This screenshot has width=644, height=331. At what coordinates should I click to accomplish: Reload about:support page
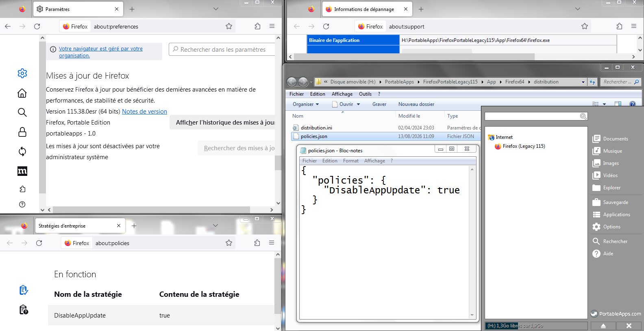click(326, 26)
